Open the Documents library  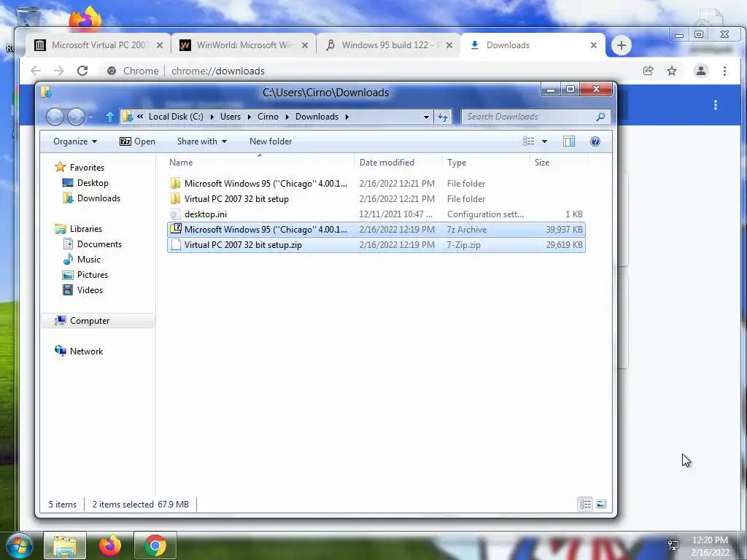click(99, 244)
